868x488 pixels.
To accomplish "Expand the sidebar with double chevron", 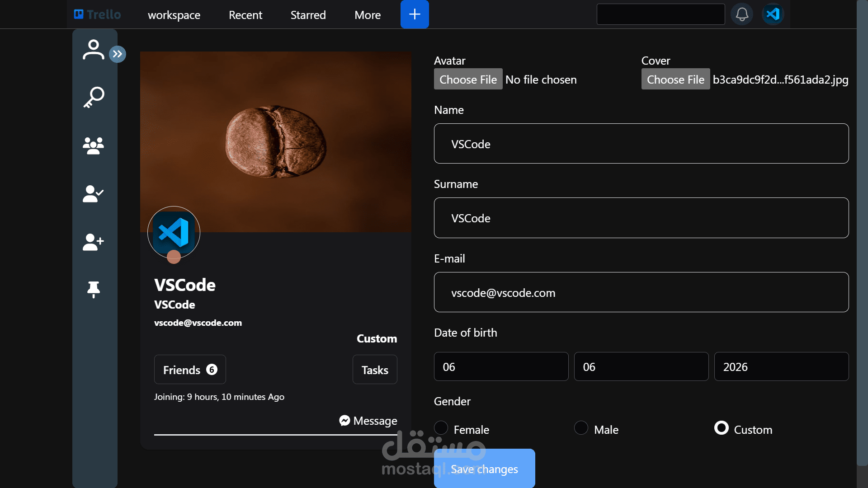I will click(x=118, y=54).
